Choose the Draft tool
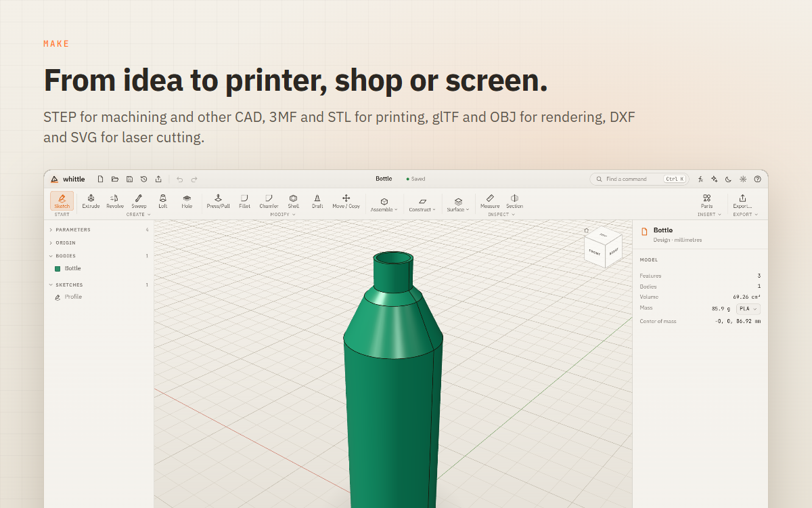This screenshot has height=508, width=812. [x=317, y=201]
